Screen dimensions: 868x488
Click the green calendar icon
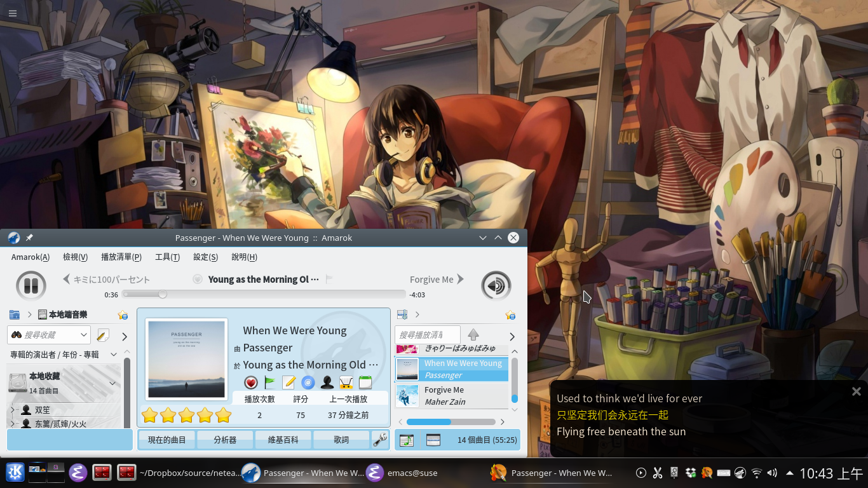(365, 383)
